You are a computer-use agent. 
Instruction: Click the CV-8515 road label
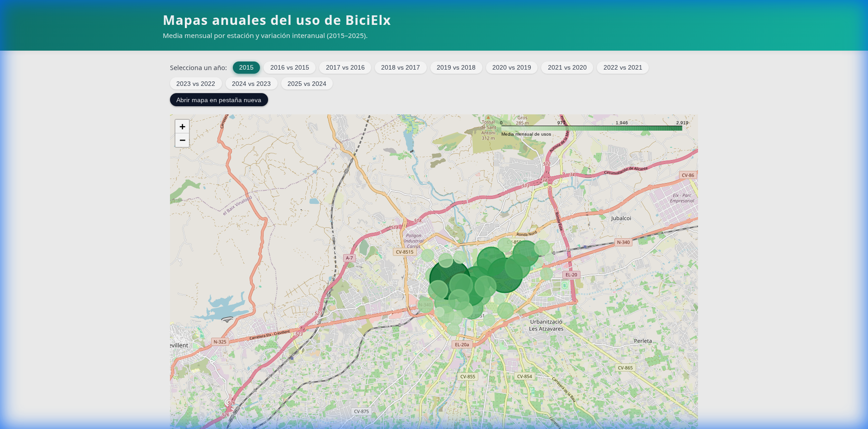[x=405, y=252]
